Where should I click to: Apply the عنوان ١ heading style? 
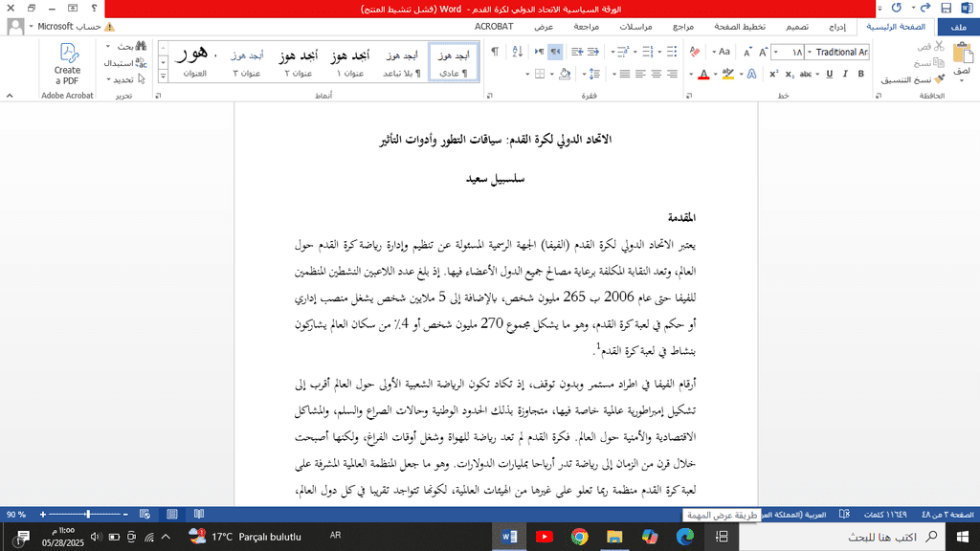click(350, 62)
